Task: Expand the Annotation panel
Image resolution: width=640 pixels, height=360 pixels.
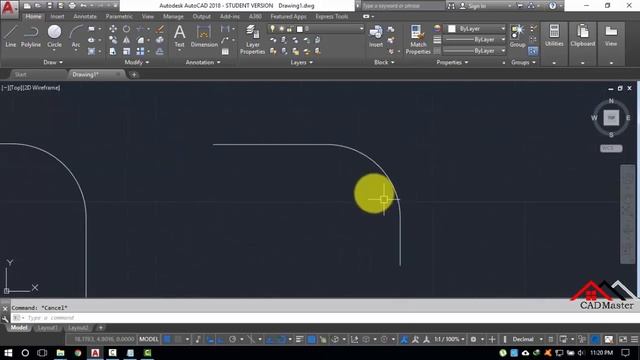Action: 203,62
